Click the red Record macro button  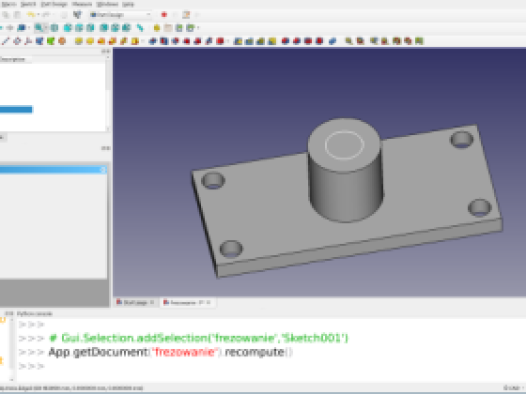tap(164, 15)
